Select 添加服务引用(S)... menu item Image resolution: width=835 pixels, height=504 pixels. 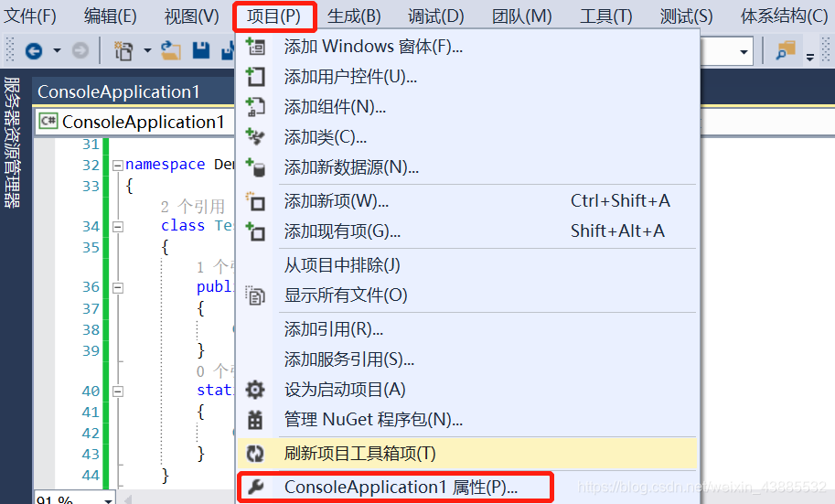click(x=467, y=359)
